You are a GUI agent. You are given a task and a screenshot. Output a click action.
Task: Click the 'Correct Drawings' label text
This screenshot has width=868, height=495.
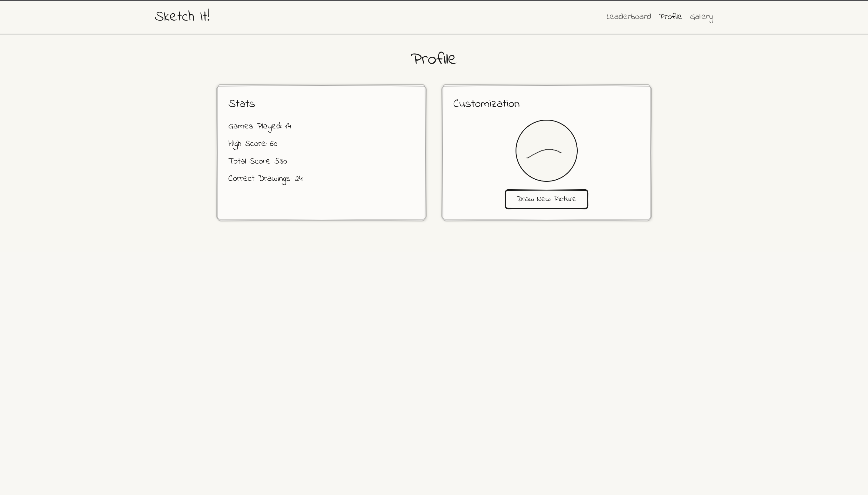pyautogui.click(x=259, y=179)
